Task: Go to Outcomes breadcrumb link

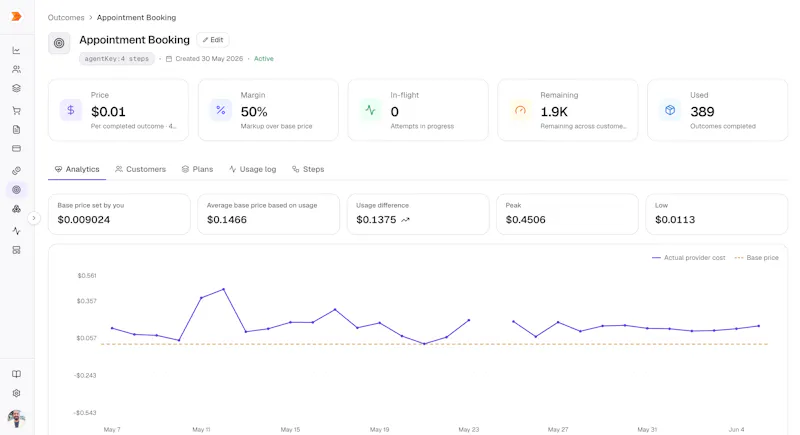Action: 66,17
